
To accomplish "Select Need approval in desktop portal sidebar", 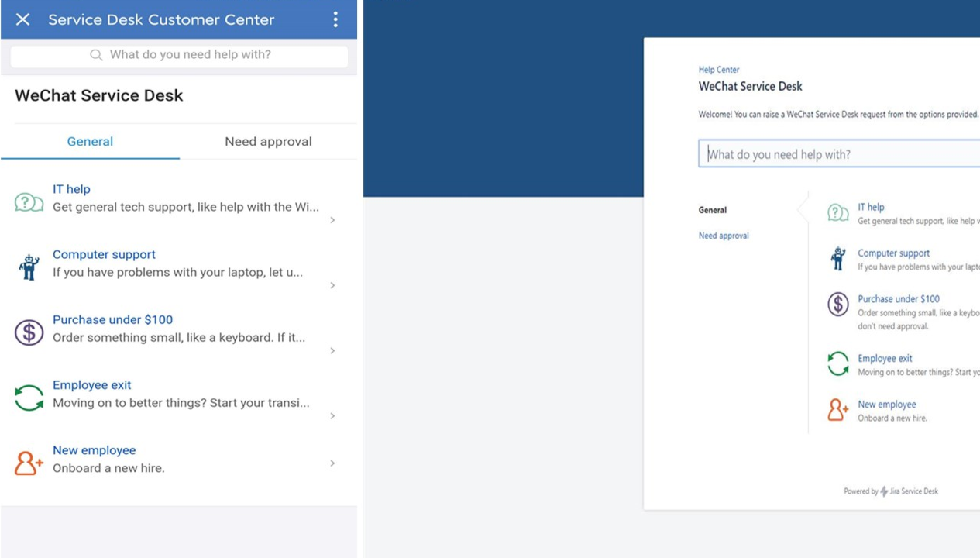I will 724,236.
